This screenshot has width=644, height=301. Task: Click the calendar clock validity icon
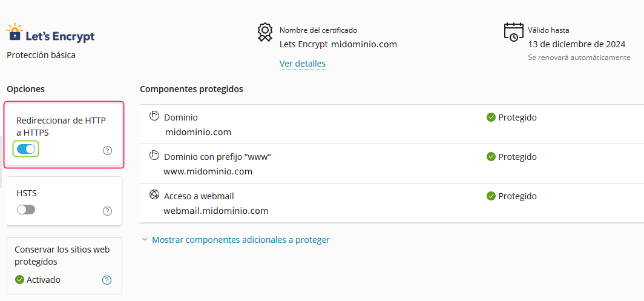(513, 32)
